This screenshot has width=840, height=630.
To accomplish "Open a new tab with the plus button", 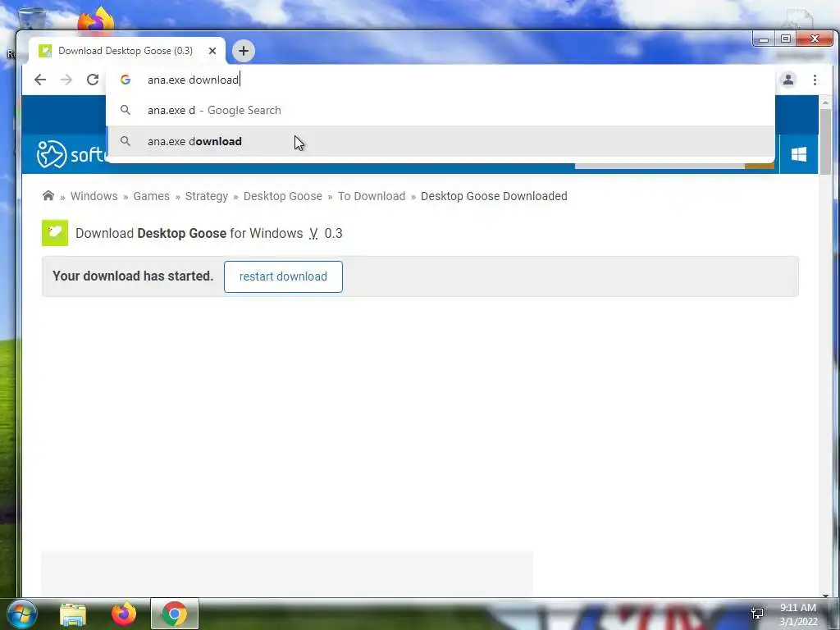I will pos(244,51).
